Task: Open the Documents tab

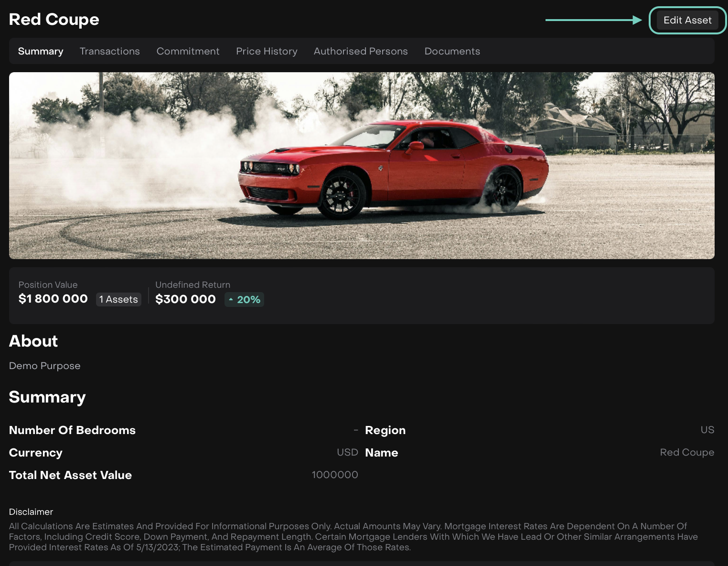Action: click(452, 51)
